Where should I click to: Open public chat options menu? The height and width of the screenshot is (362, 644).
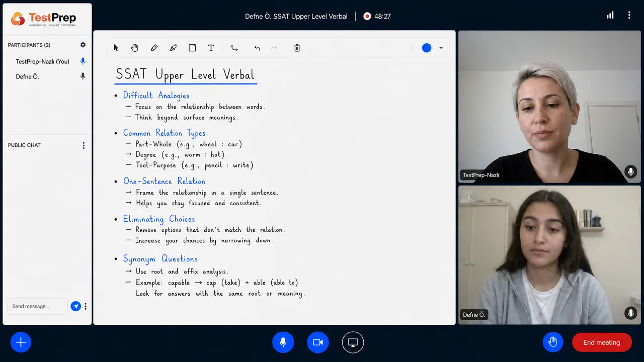[84, 145]
